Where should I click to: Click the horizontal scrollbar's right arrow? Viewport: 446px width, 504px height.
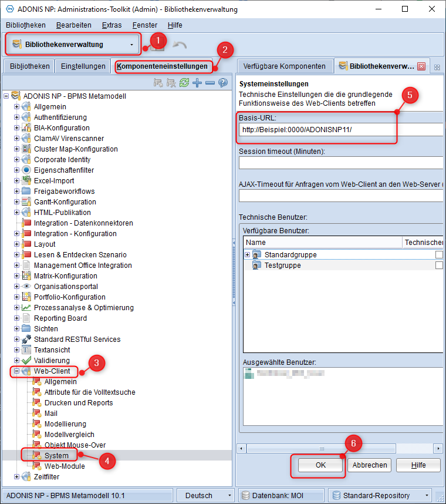(x=438, y=448)
